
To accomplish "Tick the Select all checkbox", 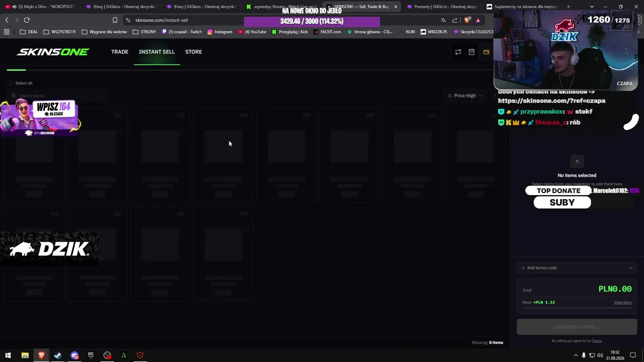I will (x=10, y=83).
